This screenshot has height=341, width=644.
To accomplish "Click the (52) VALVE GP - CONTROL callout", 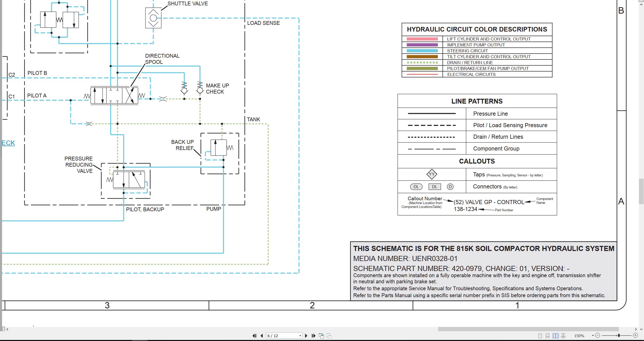I will 489,202.
